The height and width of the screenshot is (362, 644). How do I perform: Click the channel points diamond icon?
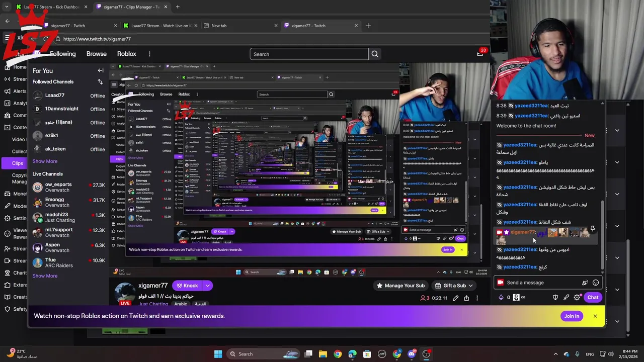click(x=501, y=297)
